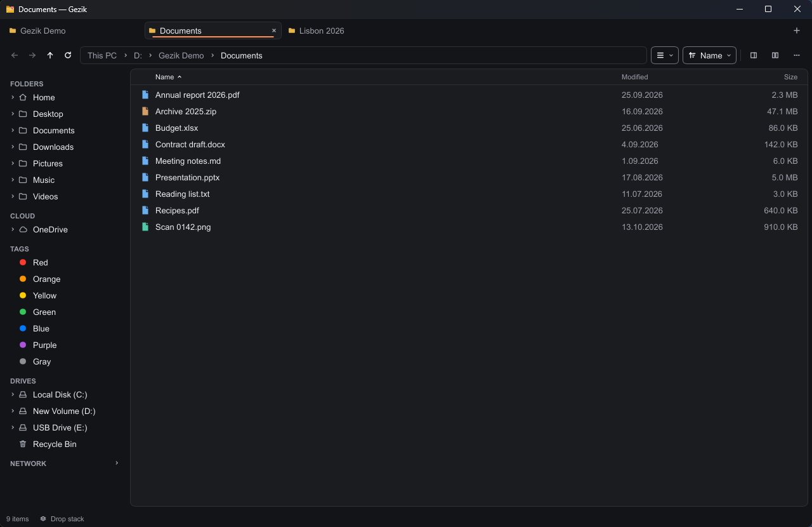This screenshot has width=812, height=527.
Task: Click the 3.0 KB size value
Action: [785, 194]
